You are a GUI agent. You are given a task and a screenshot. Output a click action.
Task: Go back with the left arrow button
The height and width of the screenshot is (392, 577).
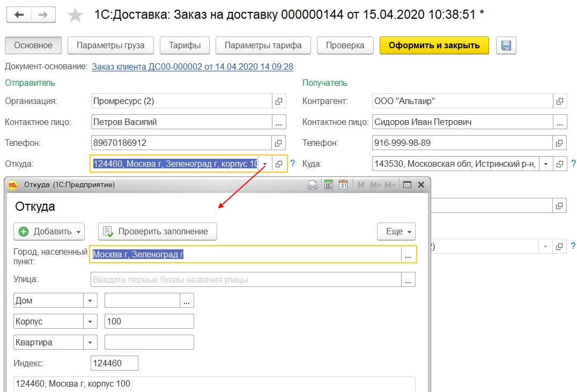point(19,14)
